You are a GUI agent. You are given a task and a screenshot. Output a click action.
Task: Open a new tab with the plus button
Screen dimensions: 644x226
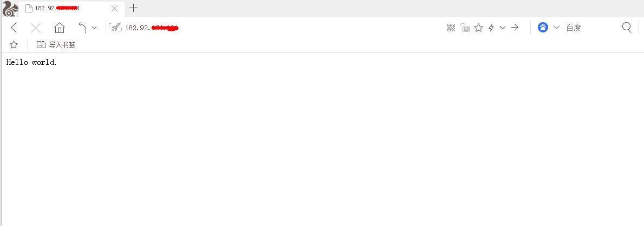(133, 8)
